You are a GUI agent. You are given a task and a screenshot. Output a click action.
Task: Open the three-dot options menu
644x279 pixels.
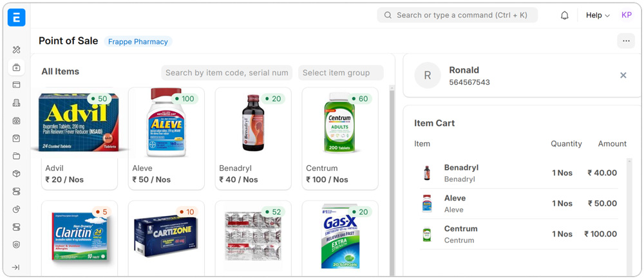(x=626, y=41)
